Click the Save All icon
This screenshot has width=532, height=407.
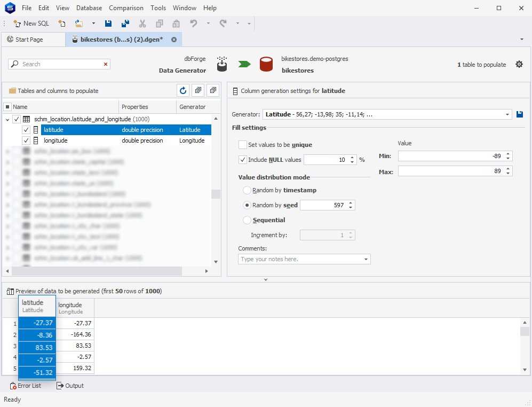coord(125,24)
